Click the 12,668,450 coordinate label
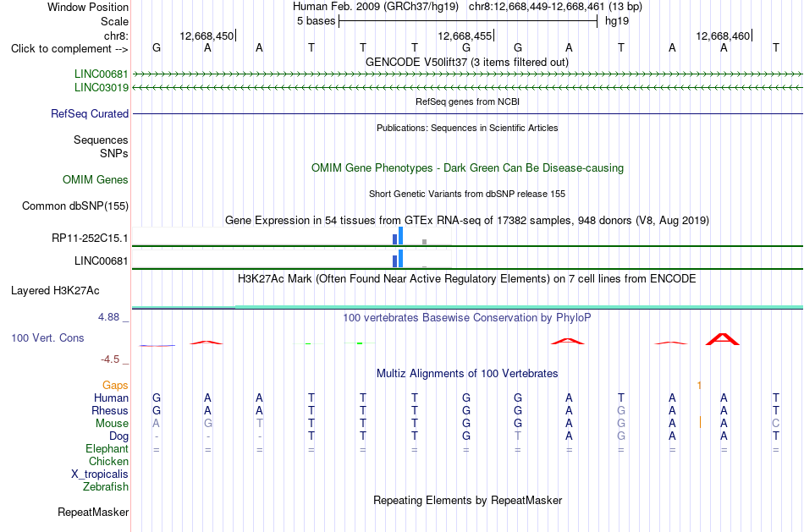 [207, 36]
